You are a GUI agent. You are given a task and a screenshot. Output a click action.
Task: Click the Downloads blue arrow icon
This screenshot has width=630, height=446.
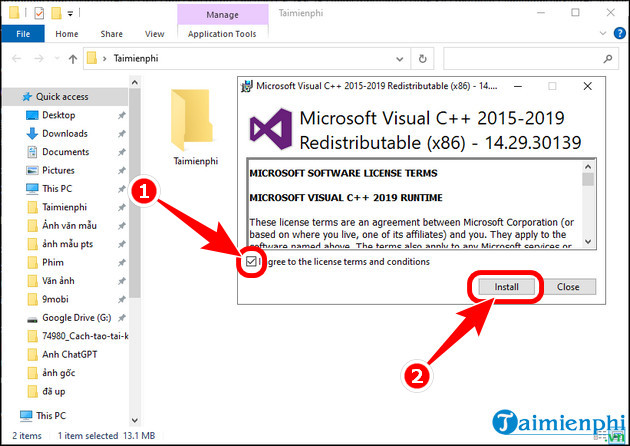(x=32, y=134)
